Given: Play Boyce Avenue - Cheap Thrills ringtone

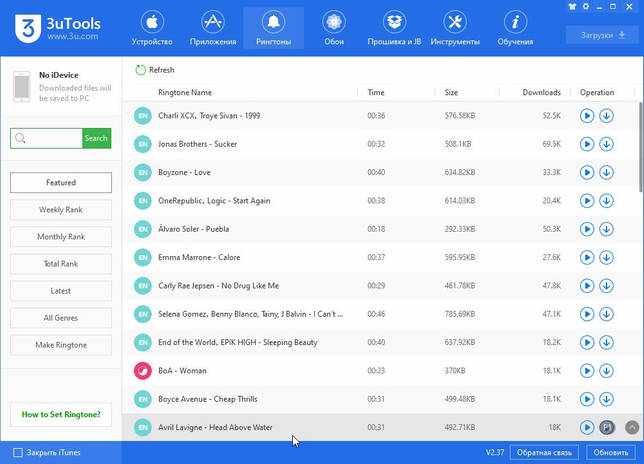Looking at the screenshot, I should click(587, 399).
